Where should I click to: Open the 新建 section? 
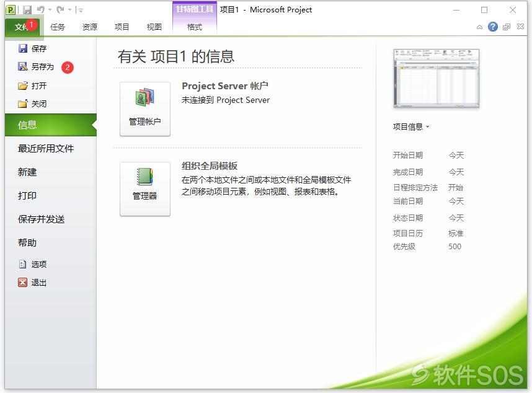pyautogui.click(x=27, y=172)
